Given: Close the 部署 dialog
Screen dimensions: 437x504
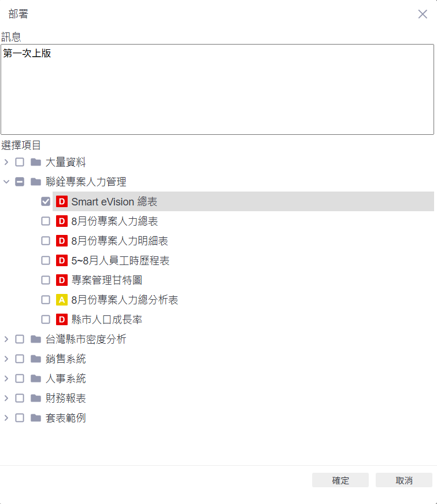Looking at the screenshot, I should 423,14.
